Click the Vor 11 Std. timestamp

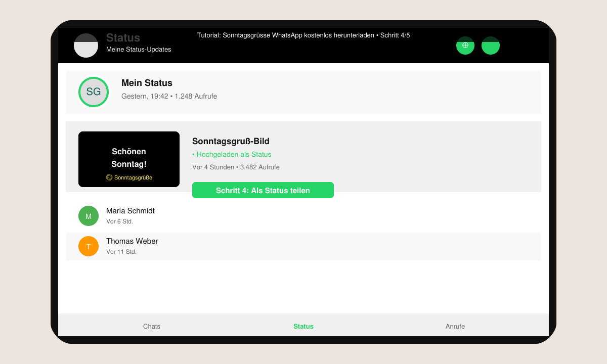121,252
